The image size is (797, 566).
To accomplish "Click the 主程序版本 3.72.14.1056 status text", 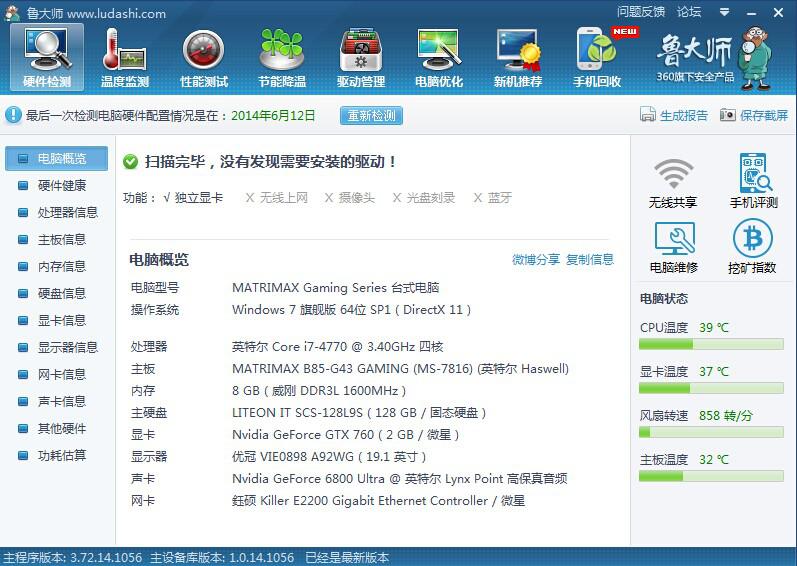I will (72, 557).
